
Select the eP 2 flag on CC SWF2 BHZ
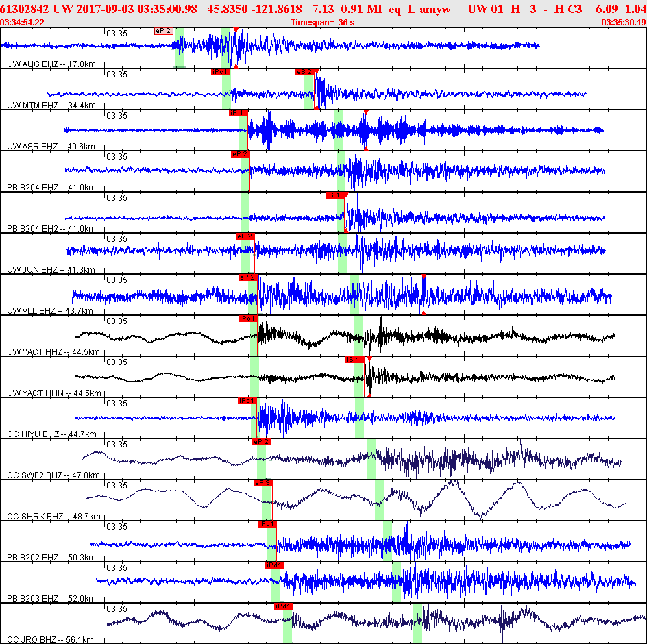point(262,443)
